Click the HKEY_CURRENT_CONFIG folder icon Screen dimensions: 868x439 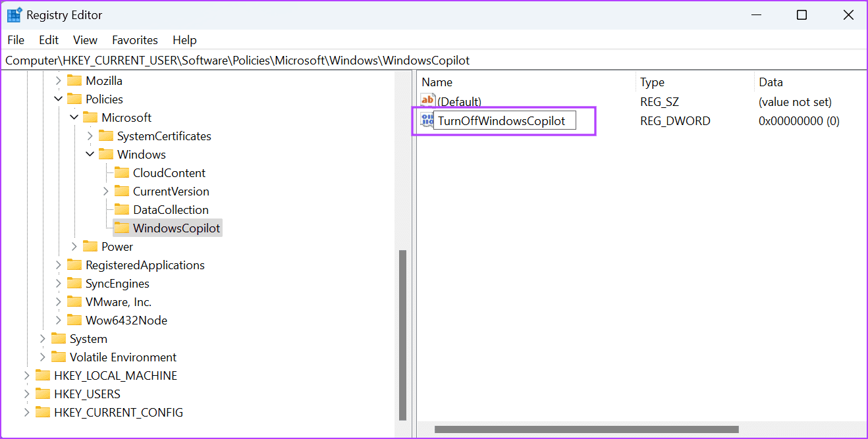43,413
